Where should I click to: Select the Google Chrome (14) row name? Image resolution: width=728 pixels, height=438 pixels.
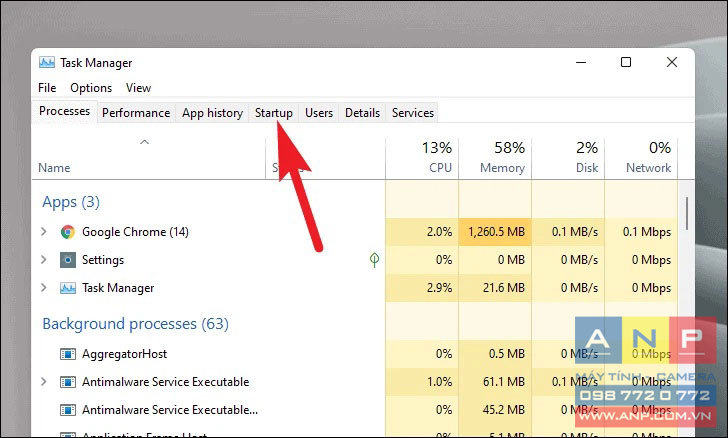[x=135, y=232]
